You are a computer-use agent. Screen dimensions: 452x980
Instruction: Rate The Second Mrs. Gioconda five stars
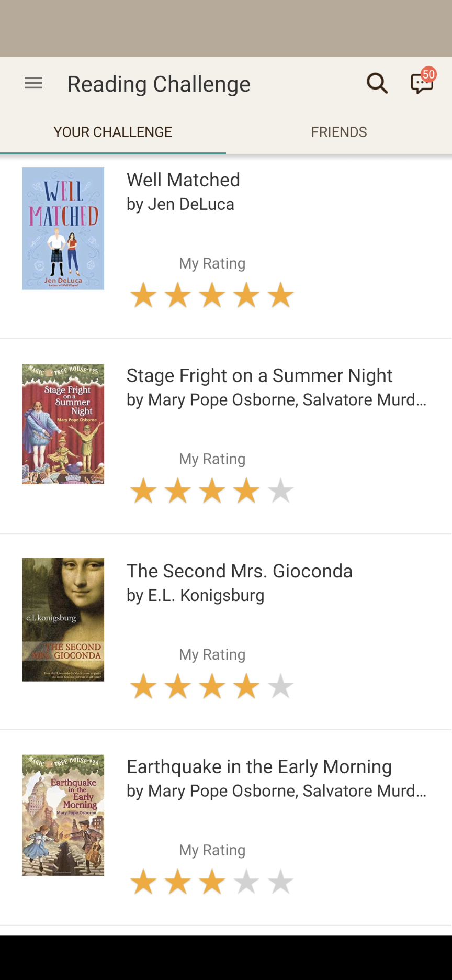coord(281,686)
